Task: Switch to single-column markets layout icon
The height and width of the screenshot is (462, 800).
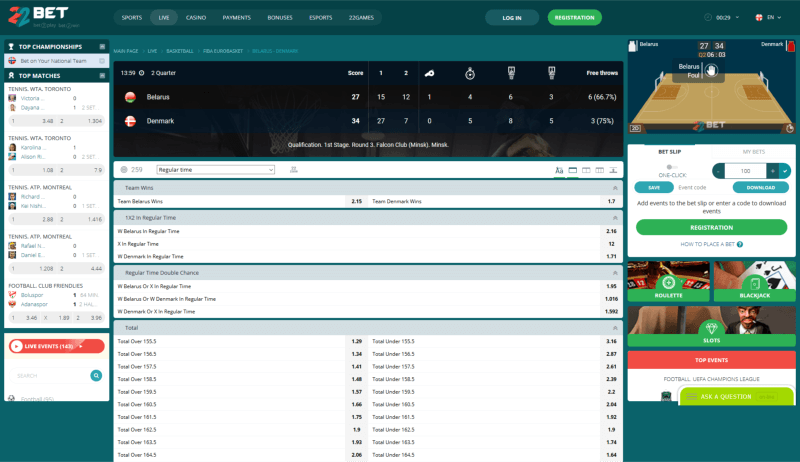Action: coord(572,170)
